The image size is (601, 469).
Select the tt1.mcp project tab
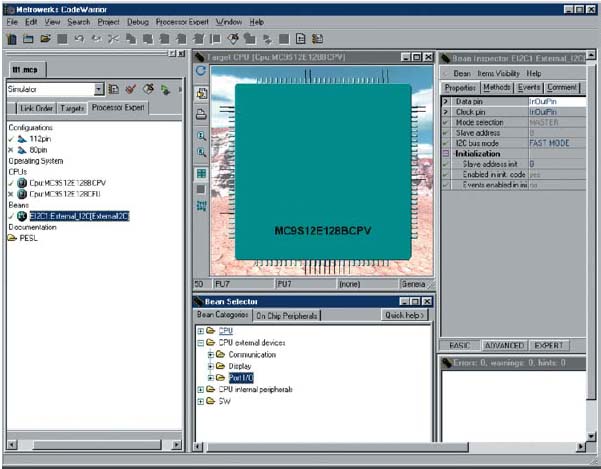(25, 69)
